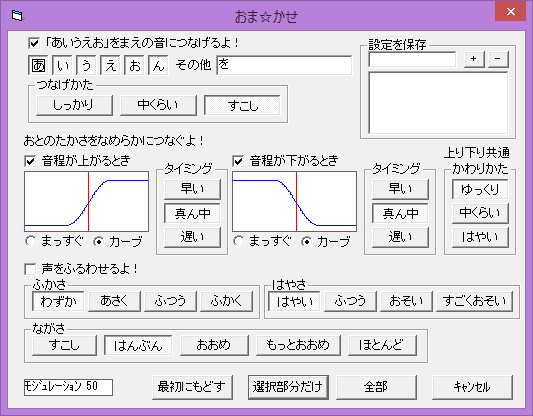
Task: Click the モジュレーション 50 field
Action: [x=68, y=387]
